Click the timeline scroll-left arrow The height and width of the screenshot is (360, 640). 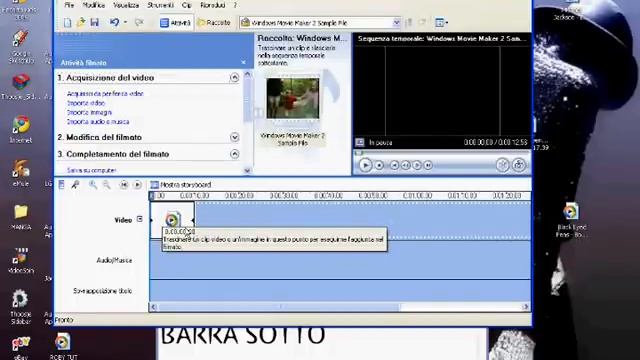[x=153, y=307]
